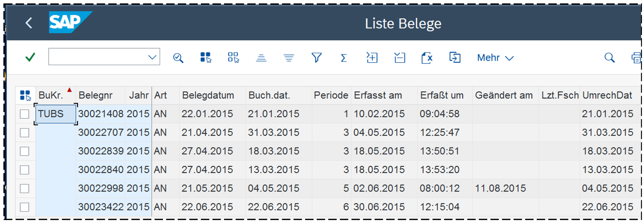Viewport: 644px width, 223px height.
Task: Click the TUBS company code cell
Action: 56,114
